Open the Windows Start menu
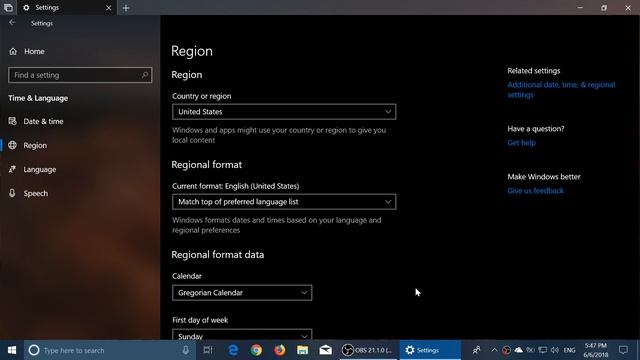Image resolution: width=640 pixels, height=360 pixels. pyautogui.click(x=12, y=350)
